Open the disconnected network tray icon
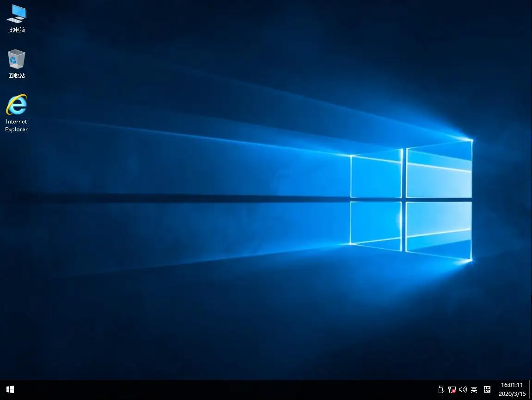Screen dimensions: 532x400 click(452, 389)
